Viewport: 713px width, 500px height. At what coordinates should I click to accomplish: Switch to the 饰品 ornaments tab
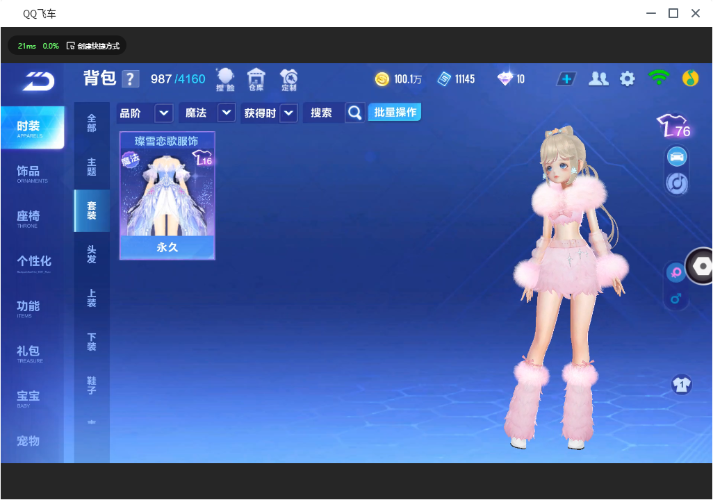coord(32,173)
